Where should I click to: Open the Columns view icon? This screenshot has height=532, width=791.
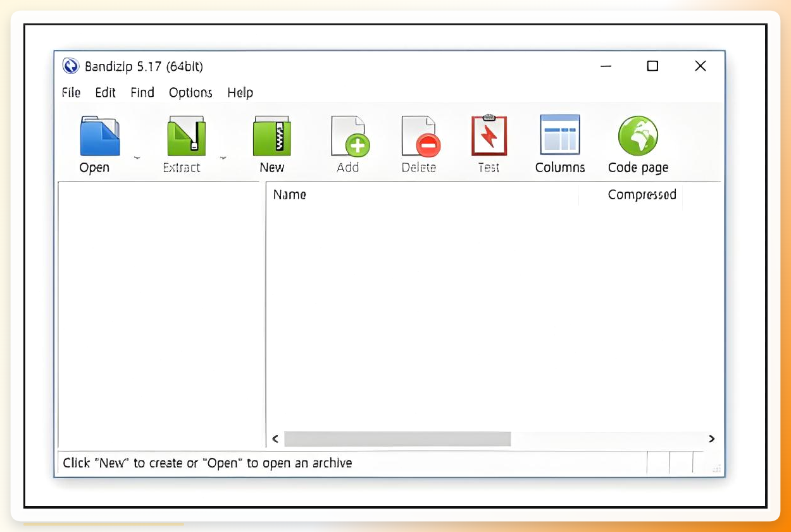[x=560, y=135]
